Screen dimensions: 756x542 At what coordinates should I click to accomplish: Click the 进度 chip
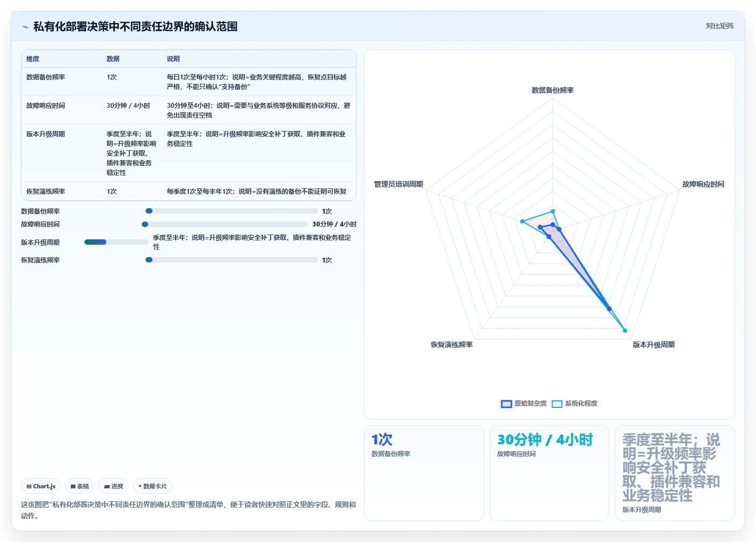pyautogui.click(x=113, y=486)
